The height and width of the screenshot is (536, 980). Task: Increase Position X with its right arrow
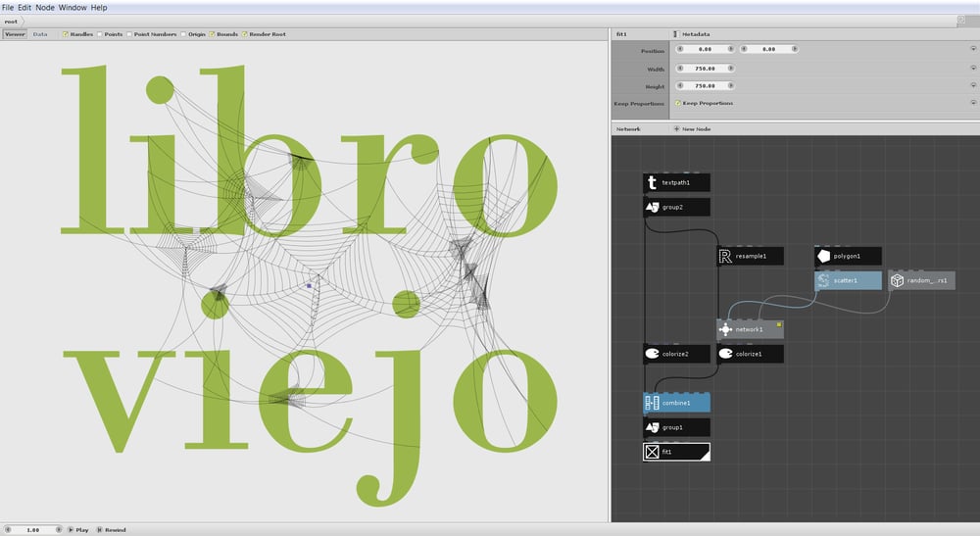tap(731, 49)
